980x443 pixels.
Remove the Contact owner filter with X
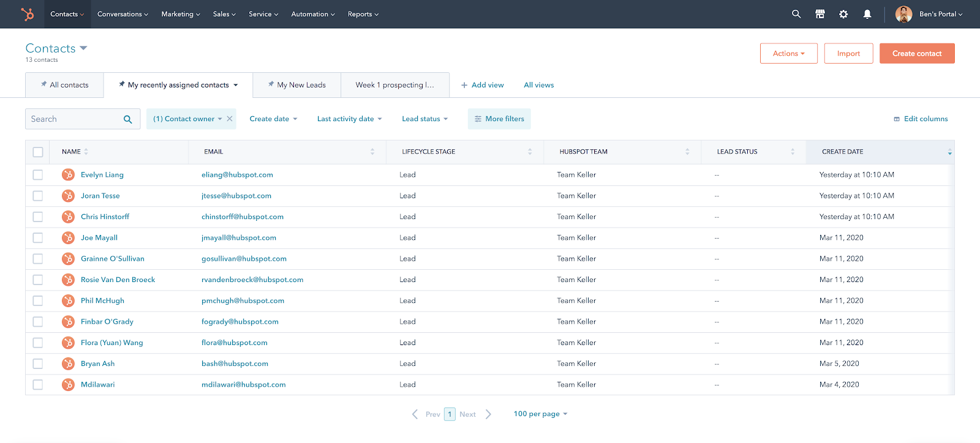(x=230, y=119)
